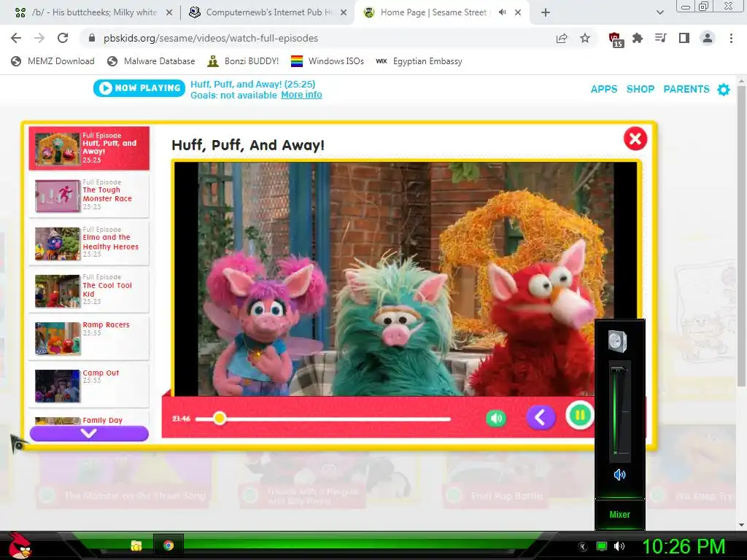Pause the video with green button

[x=580, y=415]
